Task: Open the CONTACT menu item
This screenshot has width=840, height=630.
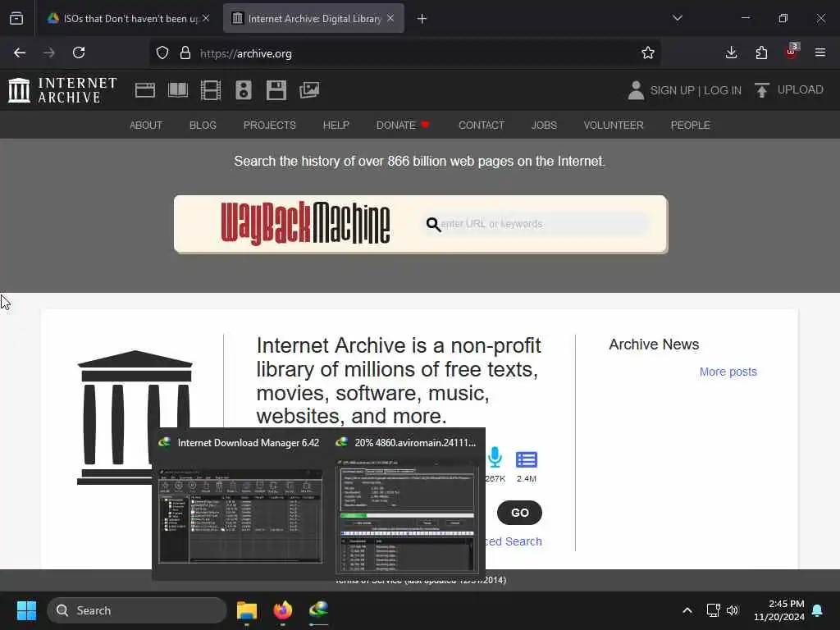Action: coord(481,126)
